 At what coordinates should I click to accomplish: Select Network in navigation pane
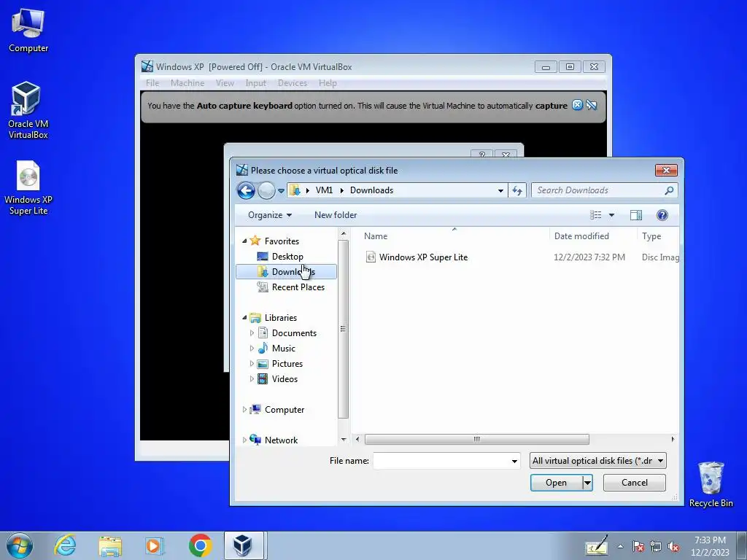(281, 440)
